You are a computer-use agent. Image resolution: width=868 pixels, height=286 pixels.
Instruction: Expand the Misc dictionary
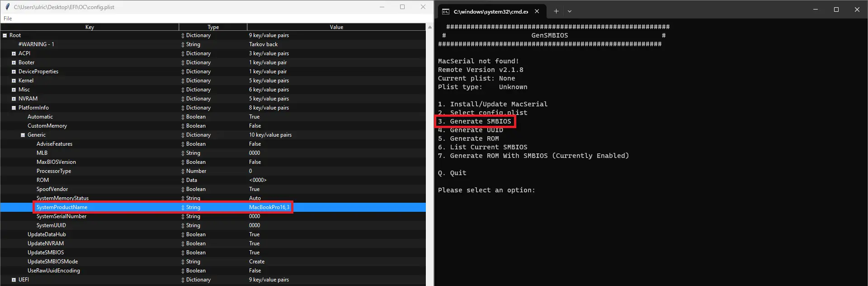(x=14, y=90)
